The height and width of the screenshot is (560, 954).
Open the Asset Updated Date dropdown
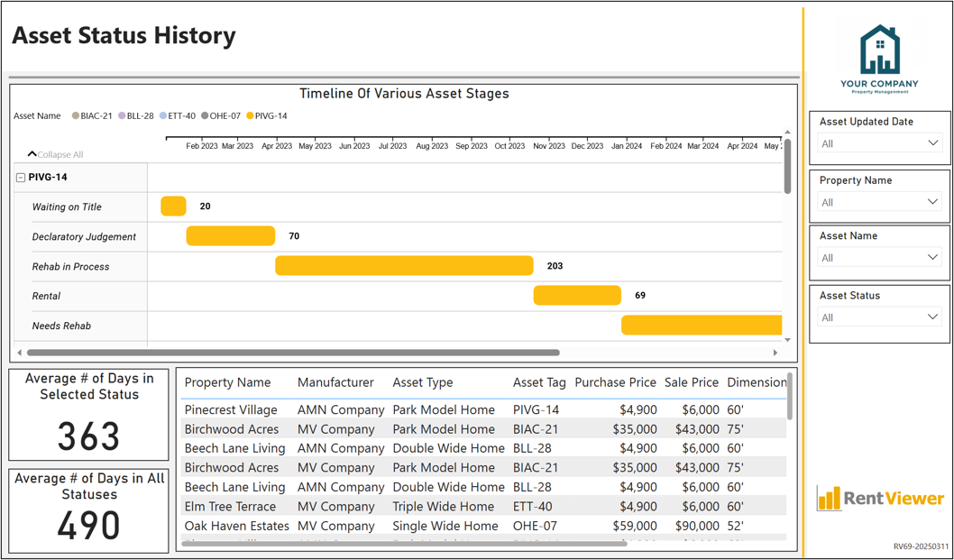tap(880, 143)
